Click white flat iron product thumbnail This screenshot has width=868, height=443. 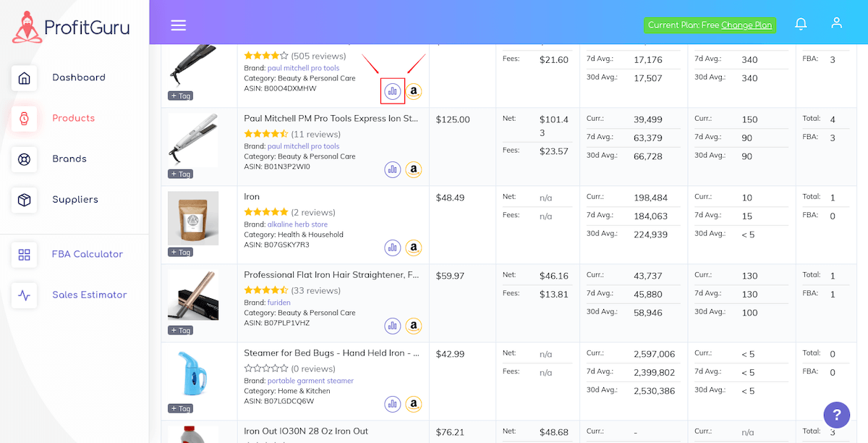coord(193,140)
